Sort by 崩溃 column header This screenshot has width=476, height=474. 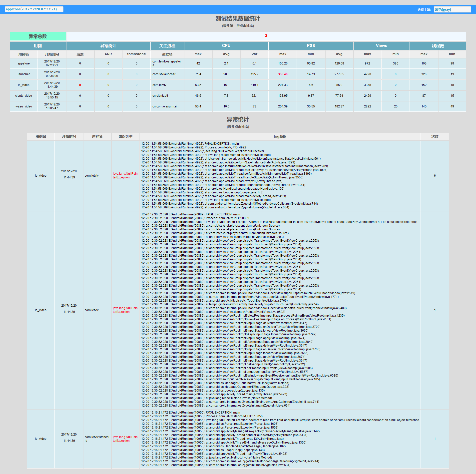pyautogui.click(x=80, y=54)
